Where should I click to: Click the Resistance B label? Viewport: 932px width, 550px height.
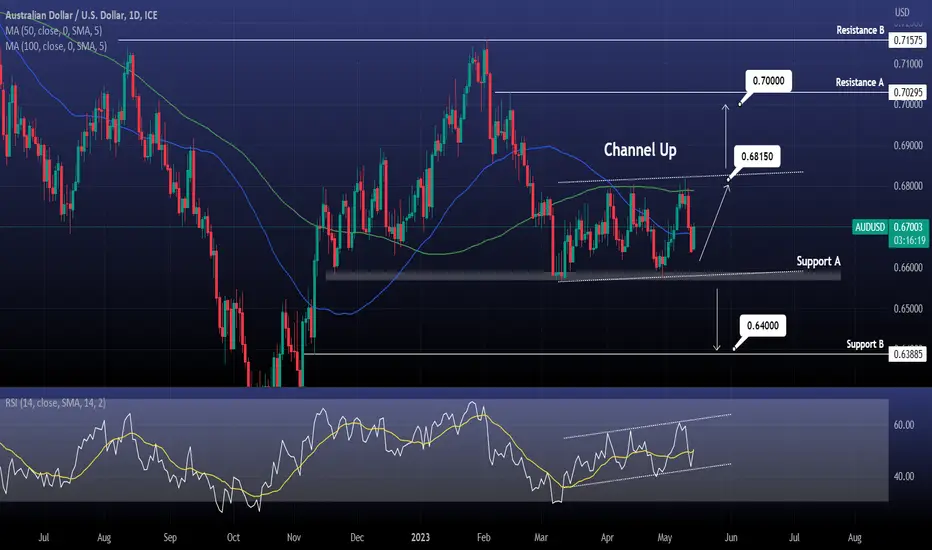tap(860, 30)
